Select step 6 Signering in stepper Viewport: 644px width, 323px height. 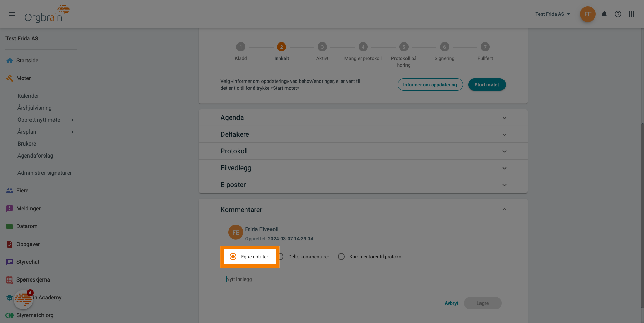point(445,47)
